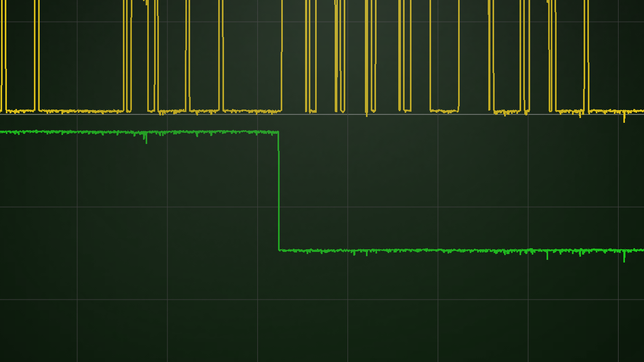Image resolution: width=644 pixels, height=362 pixels.
Task: Click the bottom-left grid line intersection
Action: [77, 300]
